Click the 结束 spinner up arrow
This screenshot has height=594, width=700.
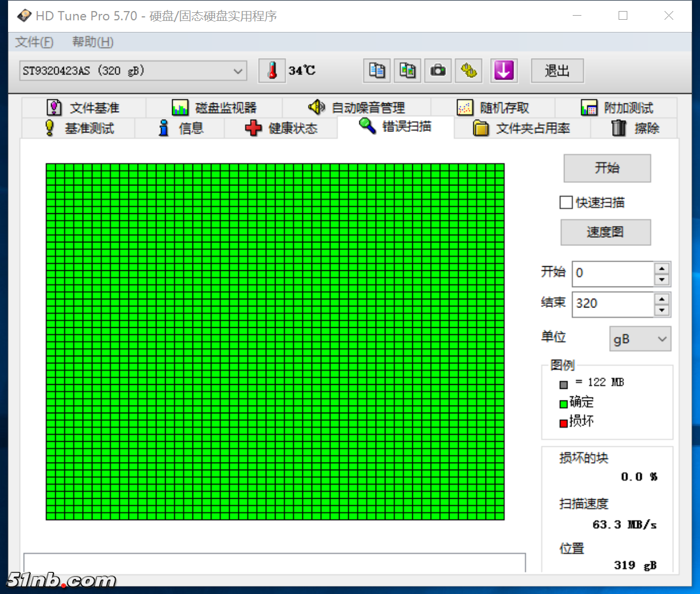[662, 300]
